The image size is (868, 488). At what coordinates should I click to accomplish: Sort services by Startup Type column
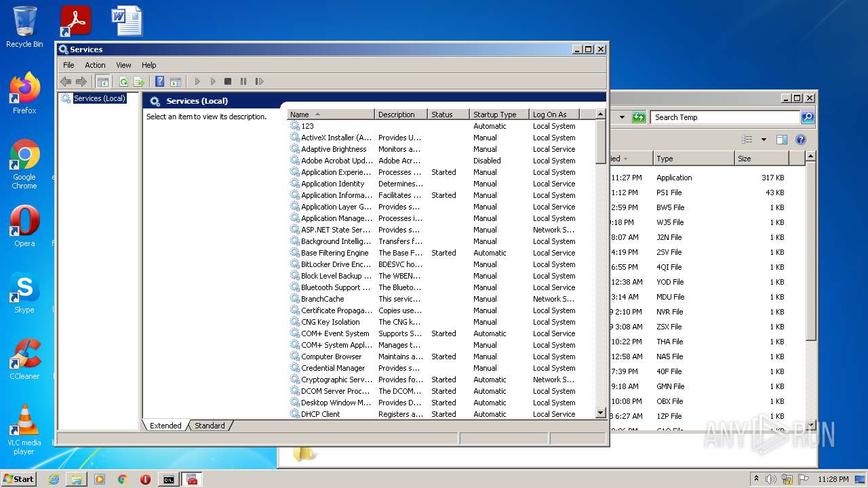point(499,115)
